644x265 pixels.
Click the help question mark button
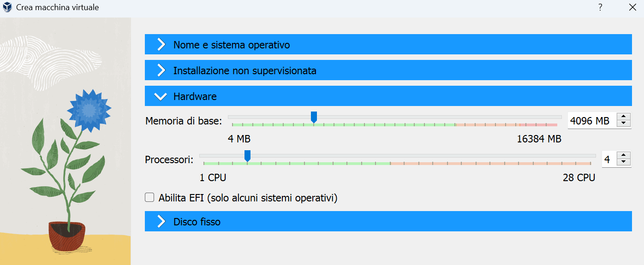tap(600, 7)
